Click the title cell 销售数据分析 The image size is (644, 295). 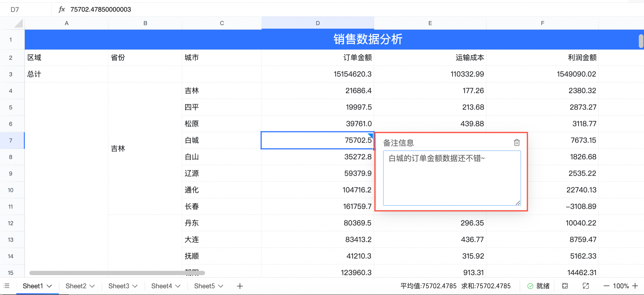coord(368,39)
